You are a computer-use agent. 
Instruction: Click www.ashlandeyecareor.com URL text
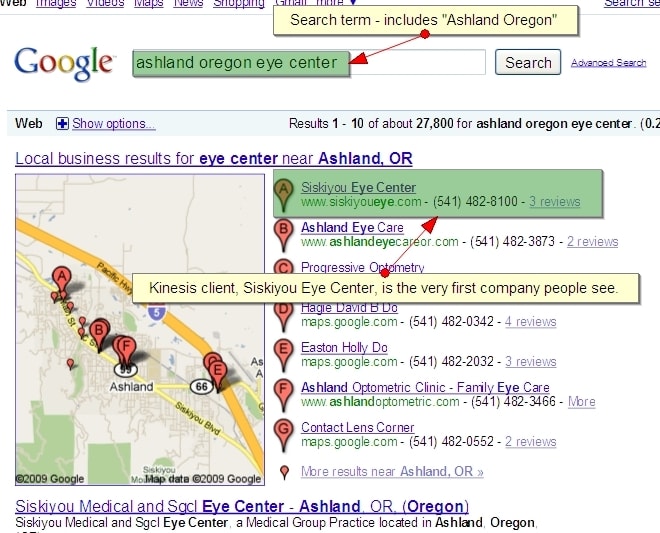380,242
